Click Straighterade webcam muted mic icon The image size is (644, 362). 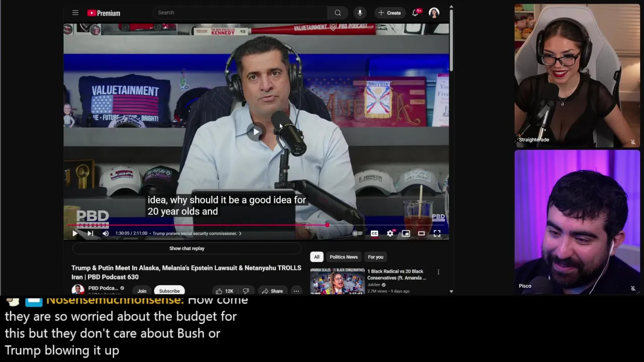(633, 142)
